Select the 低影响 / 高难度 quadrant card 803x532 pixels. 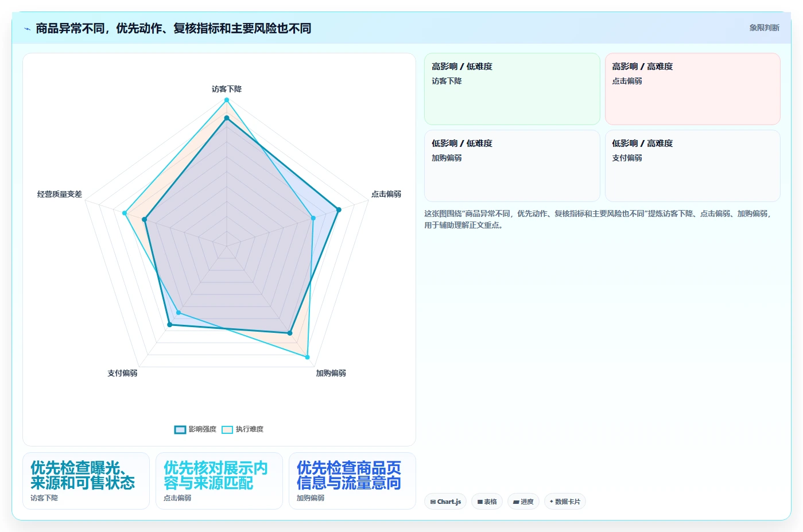[x=693, y=166]
